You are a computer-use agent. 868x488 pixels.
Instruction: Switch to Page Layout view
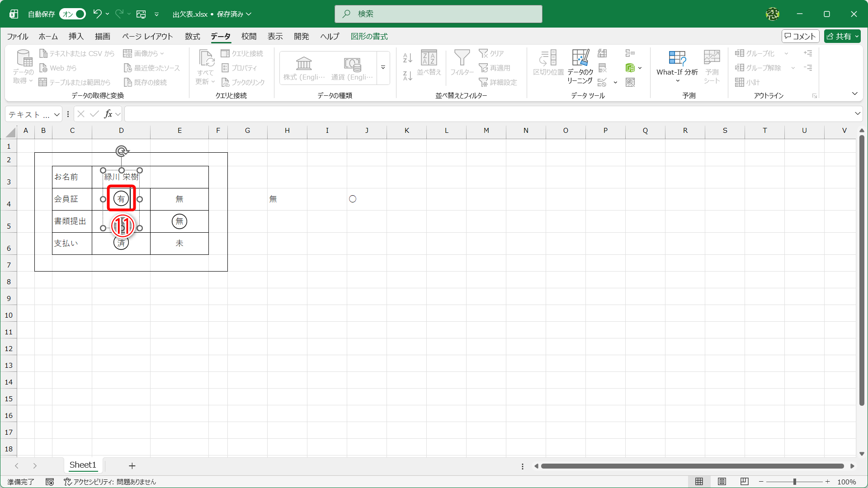click(722, 482)
